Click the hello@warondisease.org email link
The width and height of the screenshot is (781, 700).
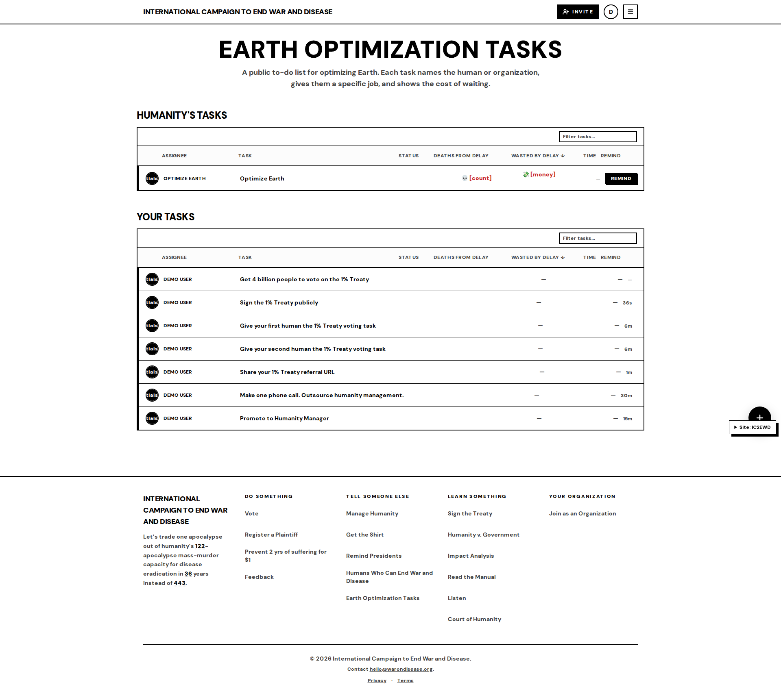click(x=401, y=669)
